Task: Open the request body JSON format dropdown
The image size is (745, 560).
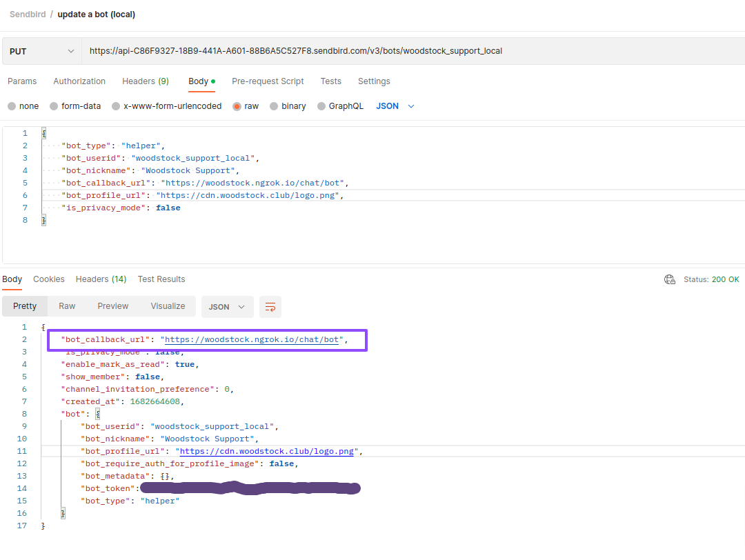Action: click(x=395, y=106)
